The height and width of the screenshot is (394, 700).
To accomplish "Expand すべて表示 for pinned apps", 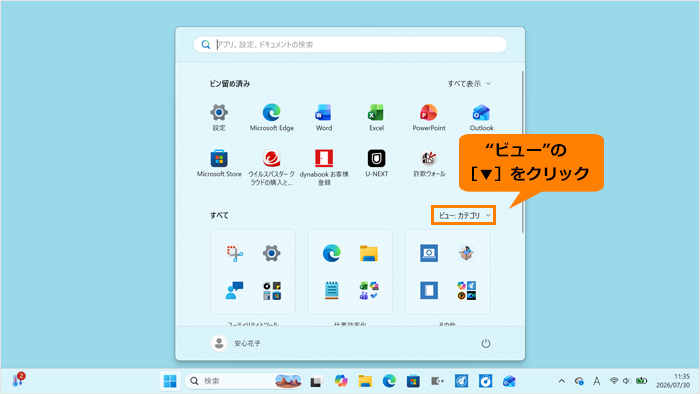I will [x=469, y=83].
